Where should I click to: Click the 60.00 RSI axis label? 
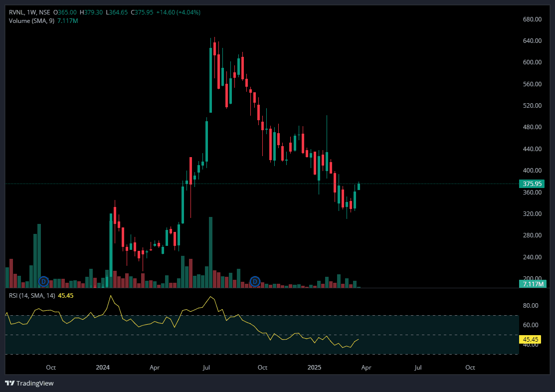tap(531, 325)
